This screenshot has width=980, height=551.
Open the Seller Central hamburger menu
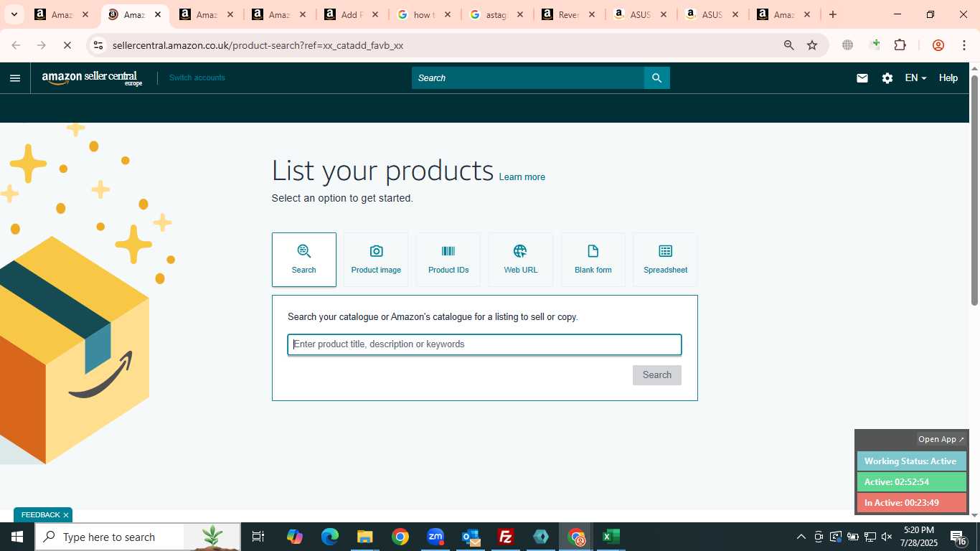coord(15,78)
